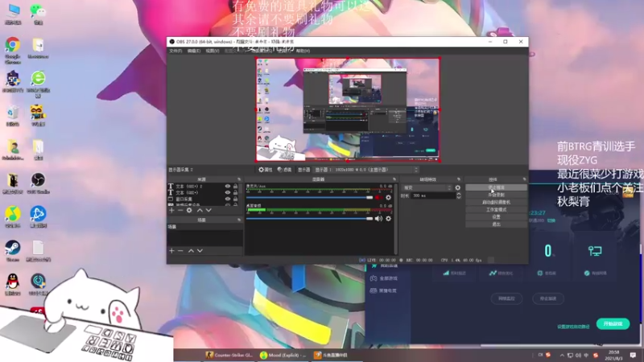Image resolution: width=644 pixels, height=362 pixels.
Task: Open the 显示器 display selection dropdown
Action: 366,170
